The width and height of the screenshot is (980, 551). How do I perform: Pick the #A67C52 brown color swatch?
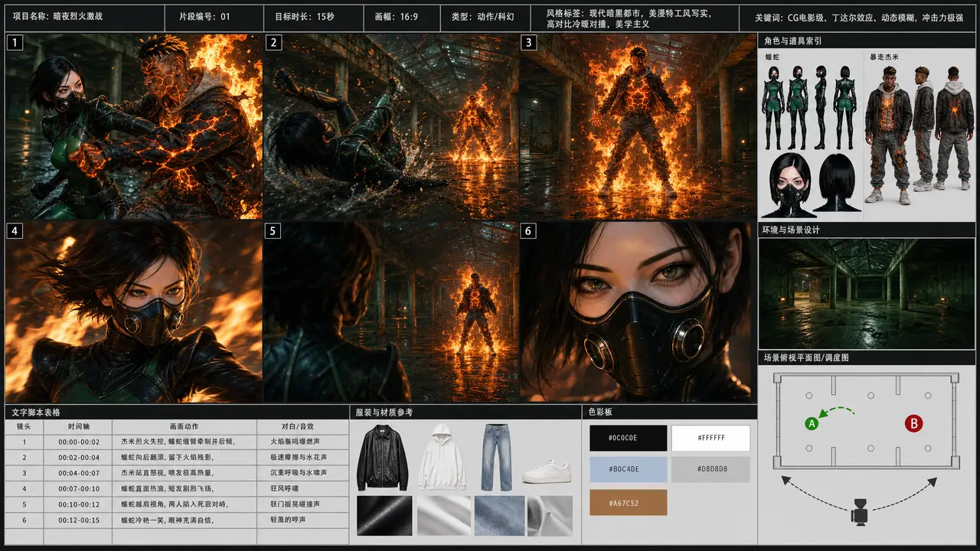pos(628,502)
